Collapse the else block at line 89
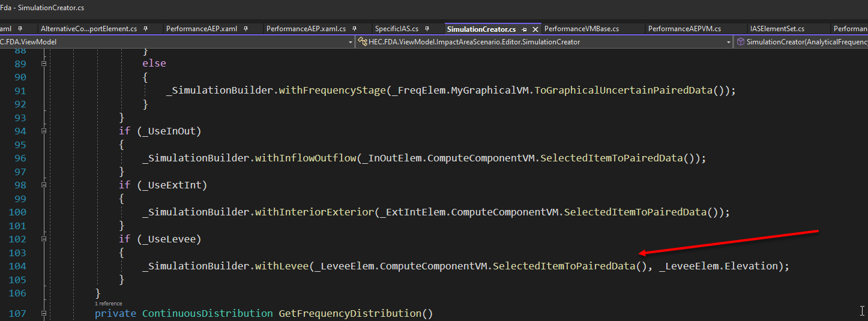This screenshot has height=321, width=868. coord(44,63)
